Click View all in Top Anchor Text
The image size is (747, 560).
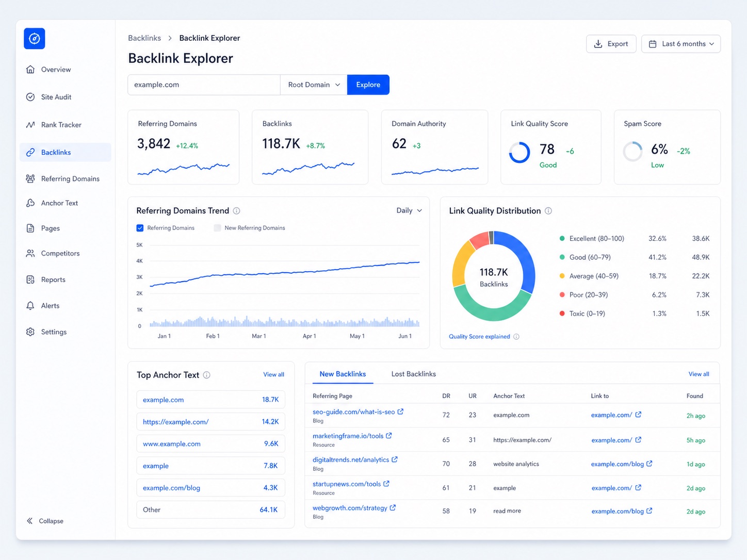point(274,375)
